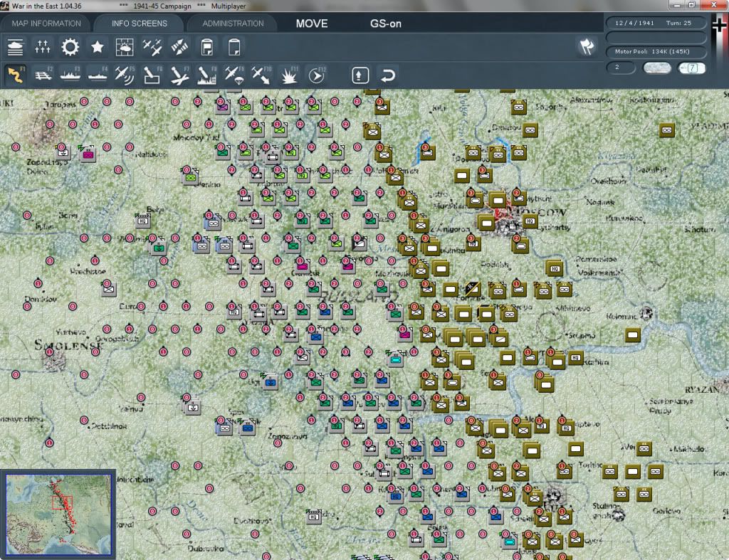
Task: Click the GS-on status label
Action: (385, 23)
